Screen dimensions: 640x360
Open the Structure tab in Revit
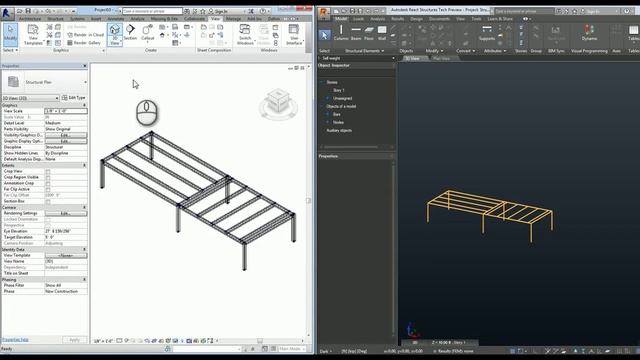pyautogui.click(x=56, y=19)
